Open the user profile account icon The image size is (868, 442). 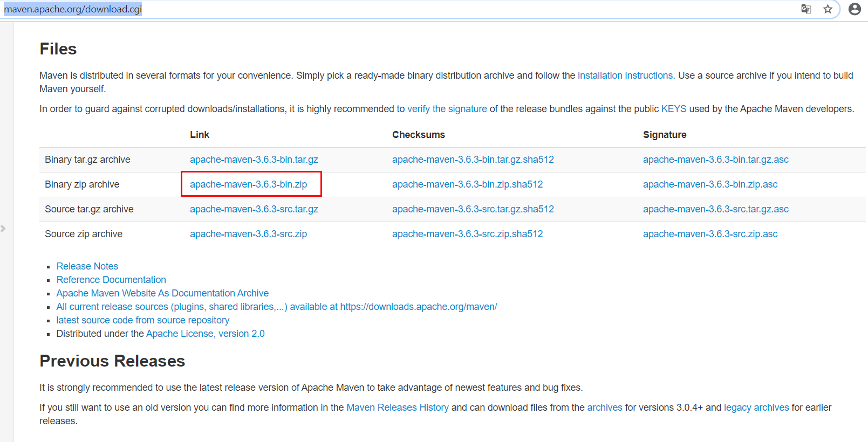[x=855, y=9]
